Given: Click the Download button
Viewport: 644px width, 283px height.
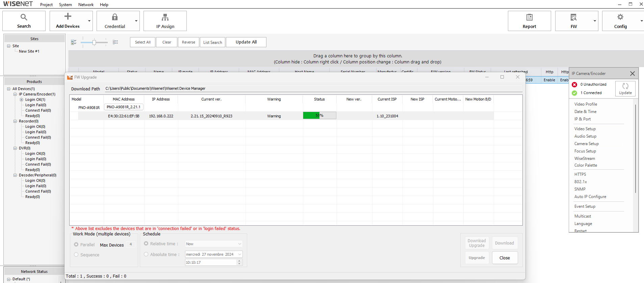Looking at the screenshot, I should click(505, 243).
